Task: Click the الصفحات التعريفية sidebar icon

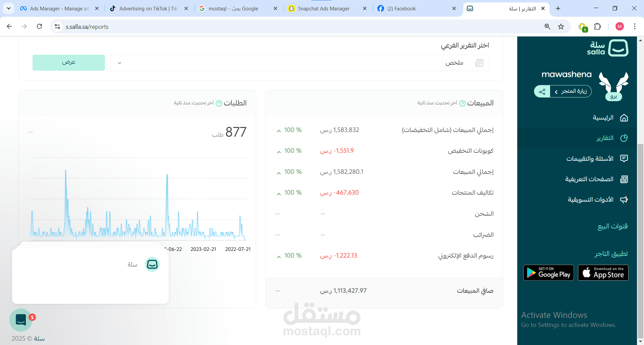Action: [624, 179]
